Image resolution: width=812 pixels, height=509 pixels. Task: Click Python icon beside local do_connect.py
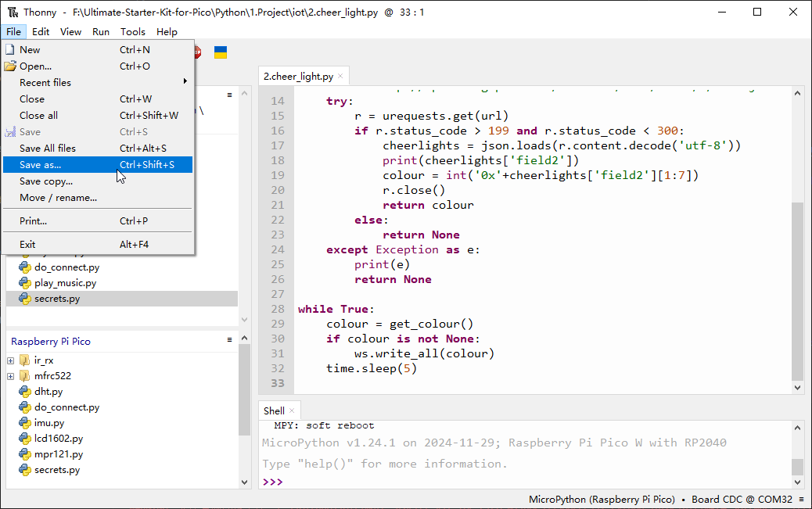click(25, 267)
